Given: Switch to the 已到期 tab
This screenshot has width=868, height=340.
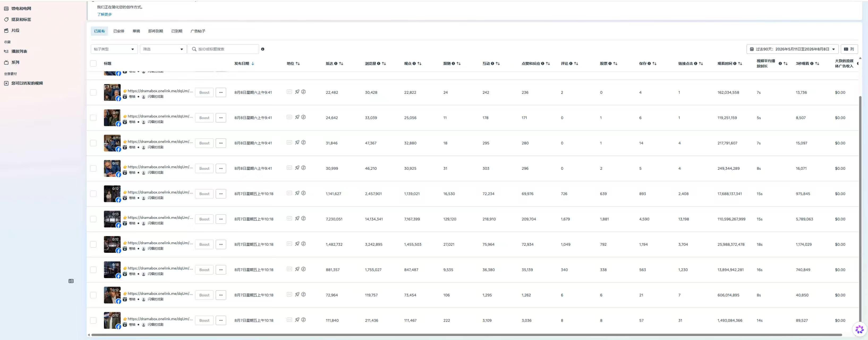Looking at the screenshot, I should coord(177,31).
